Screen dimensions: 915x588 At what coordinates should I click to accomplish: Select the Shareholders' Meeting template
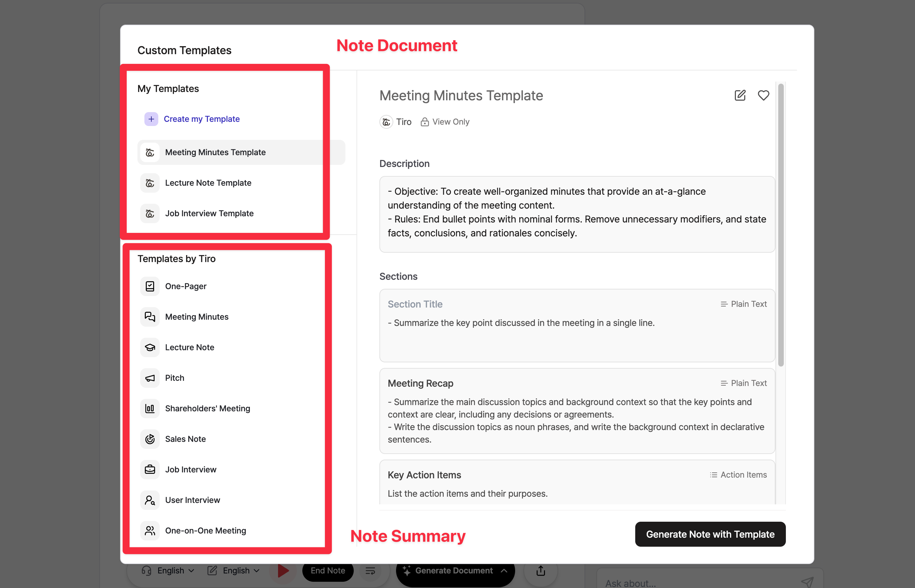(x=208, y=408)
